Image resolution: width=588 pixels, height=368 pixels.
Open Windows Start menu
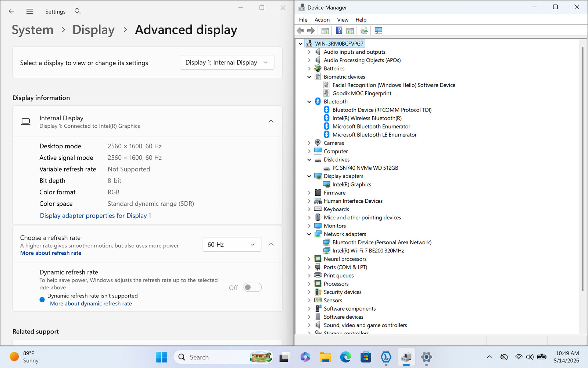(161, 357)
